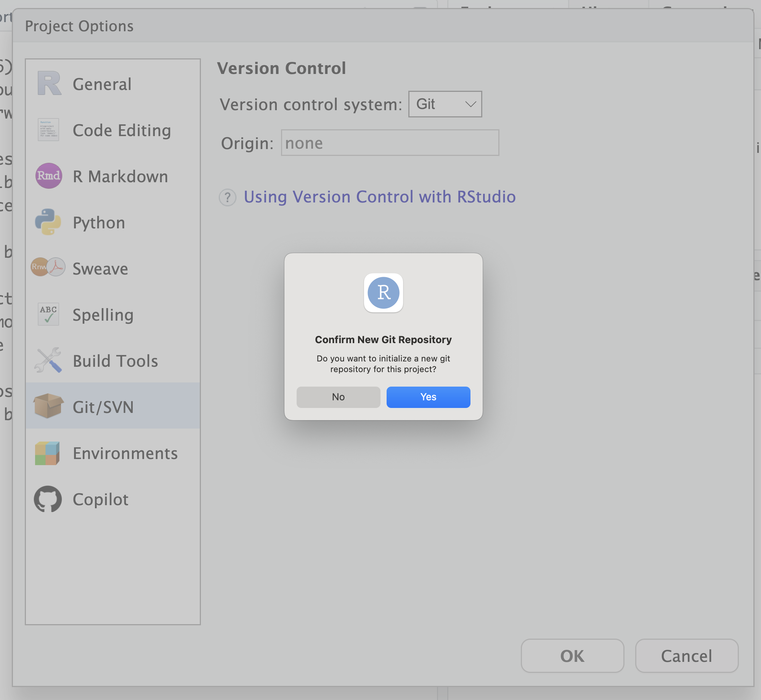
Task: Decline by clicking the No button
Action: [338, 397]
